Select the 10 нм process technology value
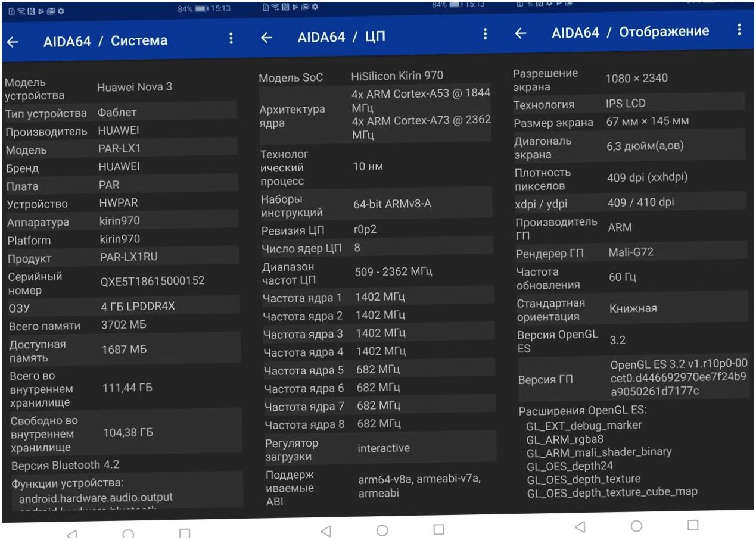The height and width of the screenshot is (540, 756). (x=368, y=167)
